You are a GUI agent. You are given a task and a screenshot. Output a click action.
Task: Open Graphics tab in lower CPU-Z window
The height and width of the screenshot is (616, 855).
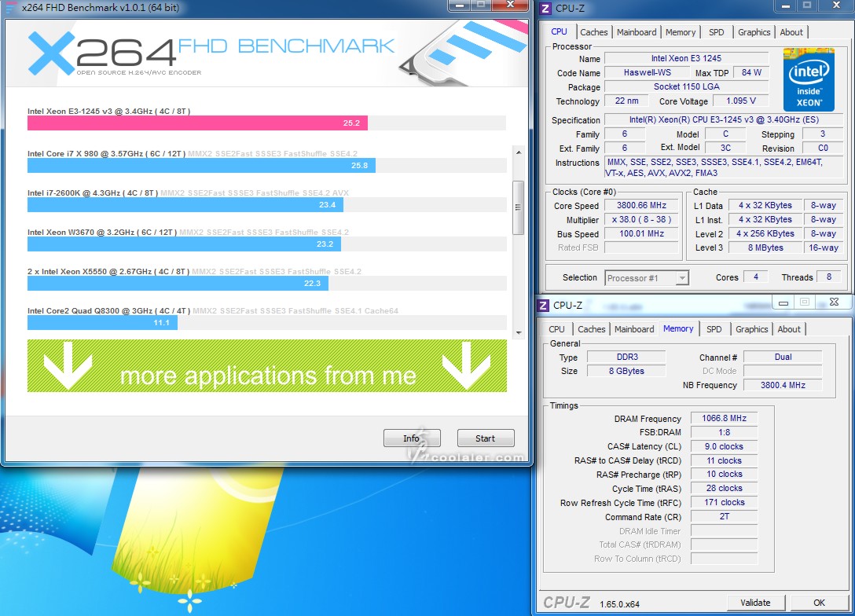[x=751, y=329]
